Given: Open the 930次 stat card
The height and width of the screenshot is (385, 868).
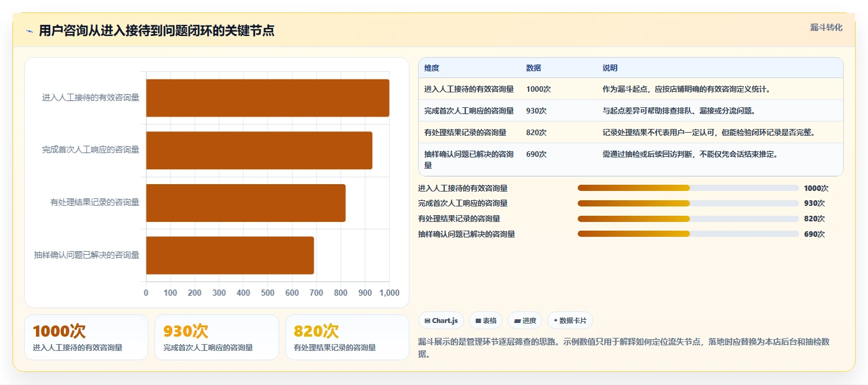Looking at the screenshot, I should 217,337.
